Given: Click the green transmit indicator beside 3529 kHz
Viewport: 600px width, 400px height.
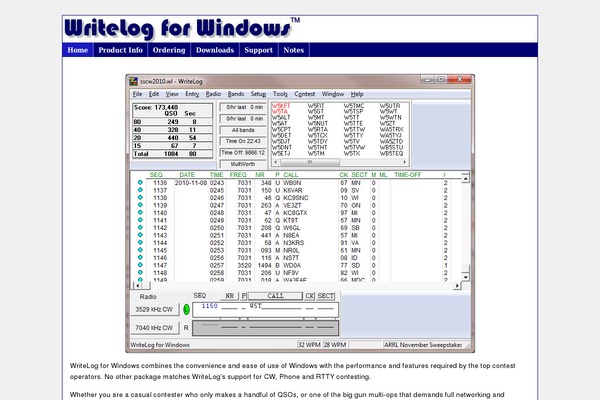Looking at the screenshot, I should pyautogui.click(x=186, y=309).
